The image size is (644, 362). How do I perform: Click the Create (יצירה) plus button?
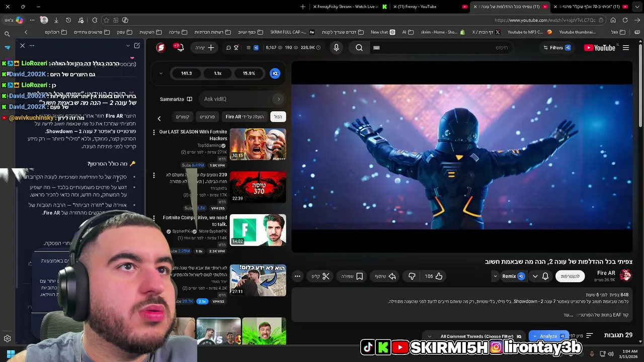point(205,48)
